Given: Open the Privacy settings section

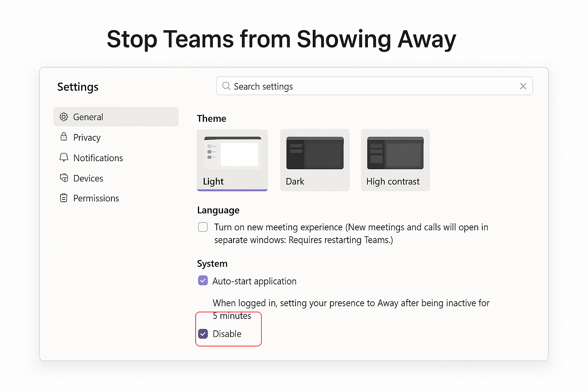Looking at the screenshot, I should point(116,137).
